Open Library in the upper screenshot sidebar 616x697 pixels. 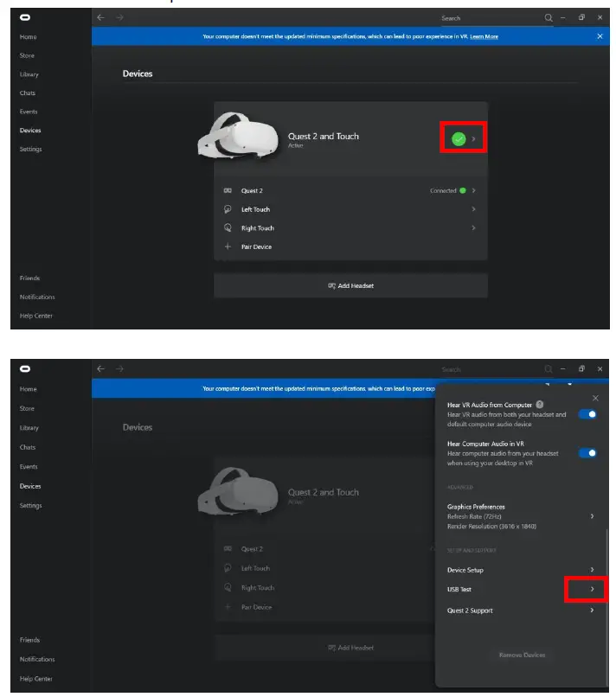click(x=29, y=74)
